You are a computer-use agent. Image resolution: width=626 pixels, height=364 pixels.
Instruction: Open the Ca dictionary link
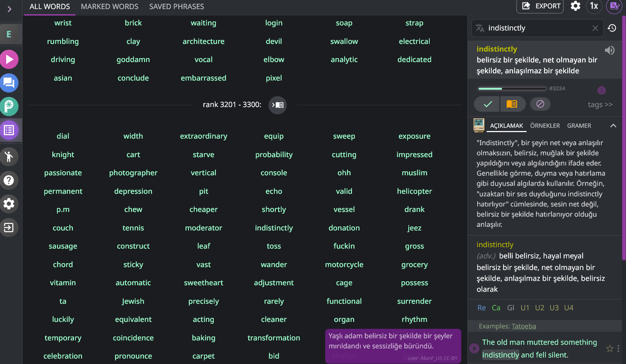coord(496,308)
